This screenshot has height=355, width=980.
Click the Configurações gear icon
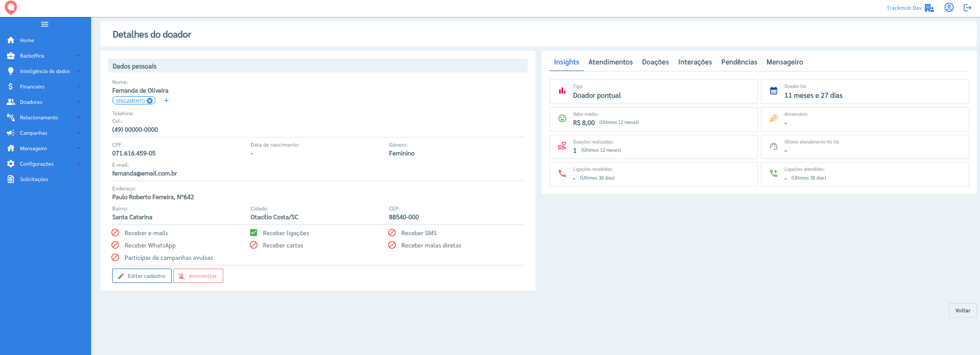tap(11, 164)
